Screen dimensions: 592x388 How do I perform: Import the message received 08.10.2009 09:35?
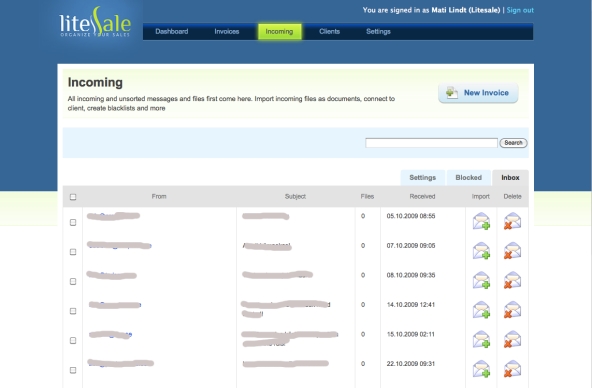click(x=481, y=280)
